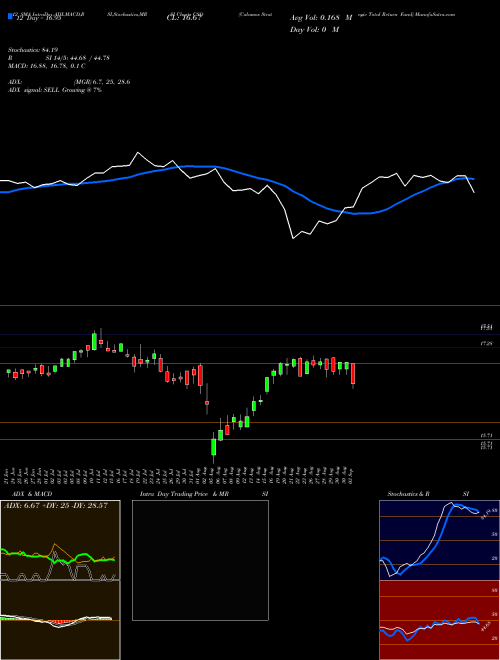Viewport: 500px width, 660px height.
Task: Click the 'MACD: 16.88, 16.78, 0.1 C' line
Action: pos(47,66)
